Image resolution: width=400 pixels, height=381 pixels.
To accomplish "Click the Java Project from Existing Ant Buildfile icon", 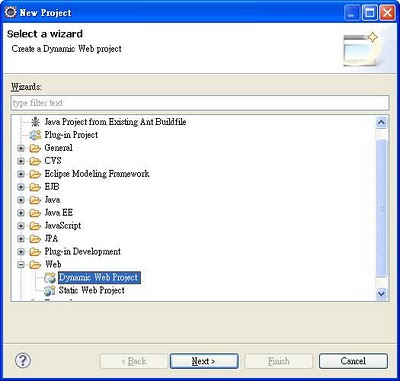I will (x=35, y=122).
